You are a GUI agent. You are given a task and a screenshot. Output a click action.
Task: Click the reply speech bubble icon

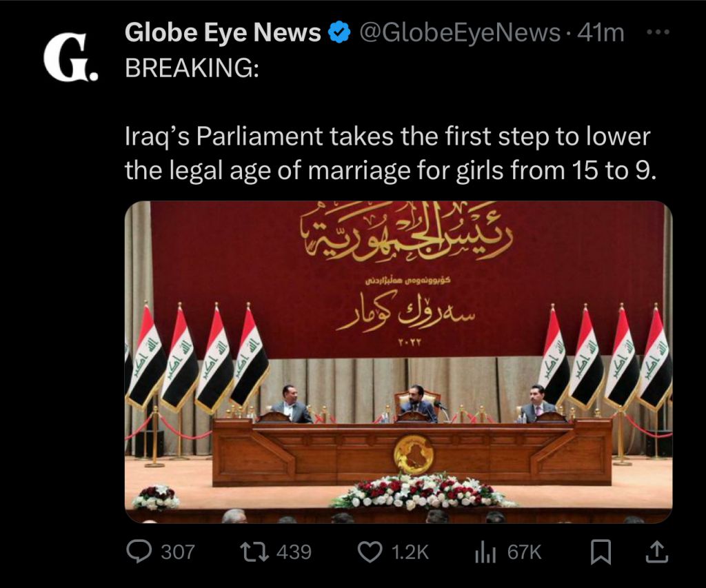(x=139, y=551)
